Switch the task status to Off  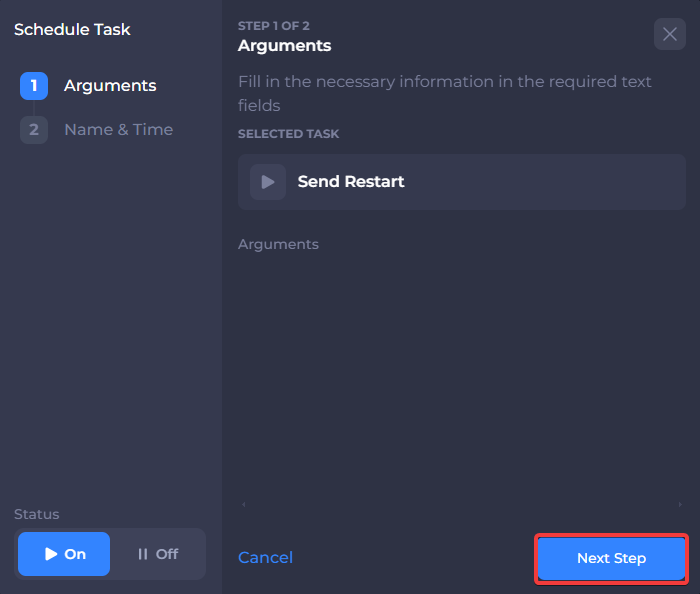[x=158, y=554]
